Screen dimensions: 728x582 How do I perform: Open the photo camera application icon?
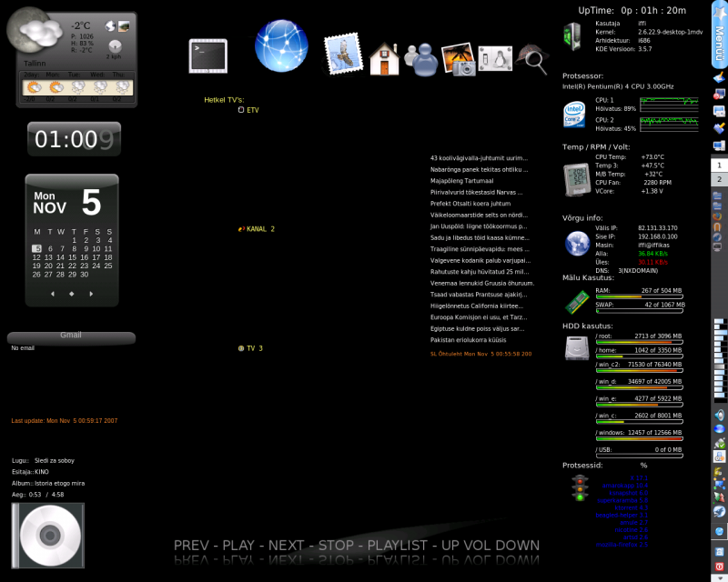coord(459,59)
